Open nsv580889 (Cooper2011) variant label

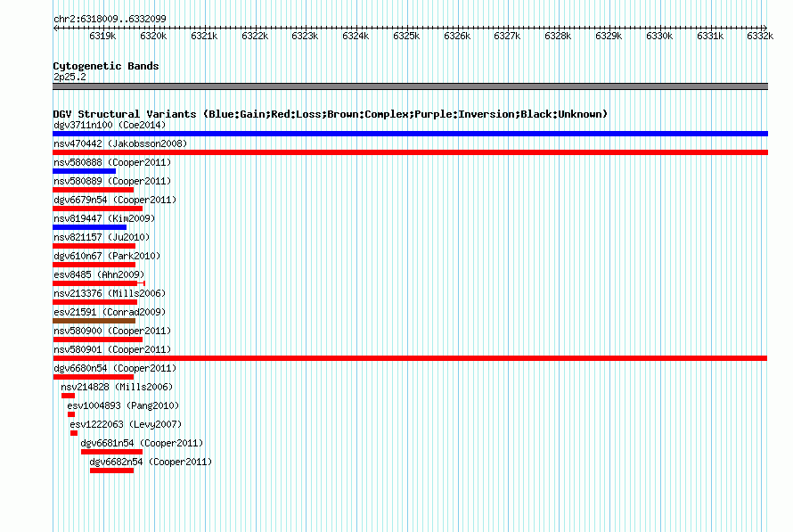pos(112,181)
